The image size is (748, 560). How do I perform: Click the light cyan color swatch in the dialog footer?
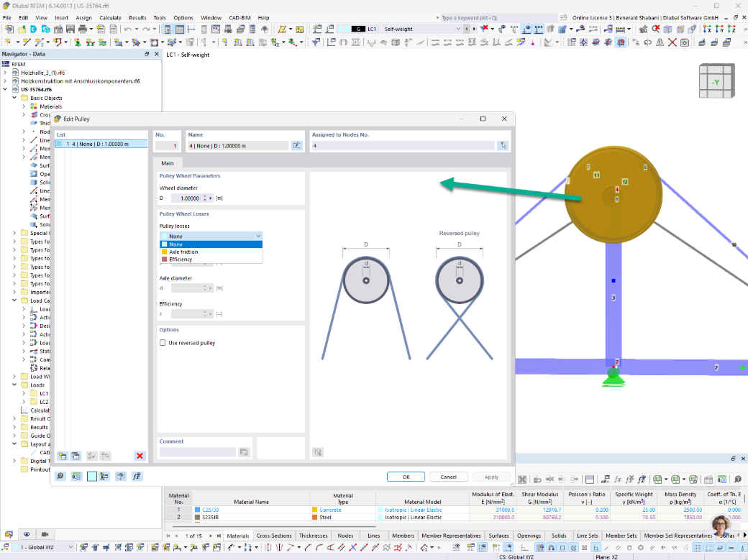[91, 476]
